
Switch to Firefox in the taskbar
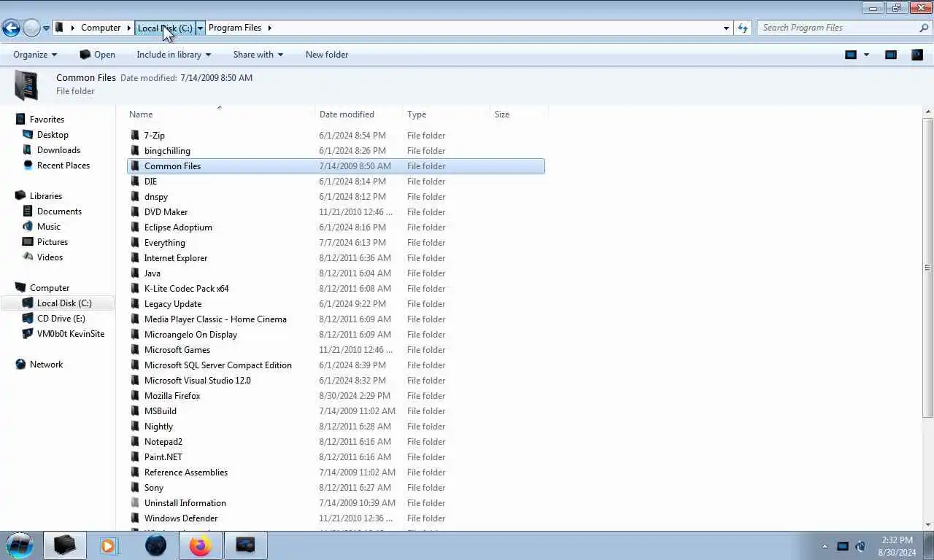[x=200, y=545]
